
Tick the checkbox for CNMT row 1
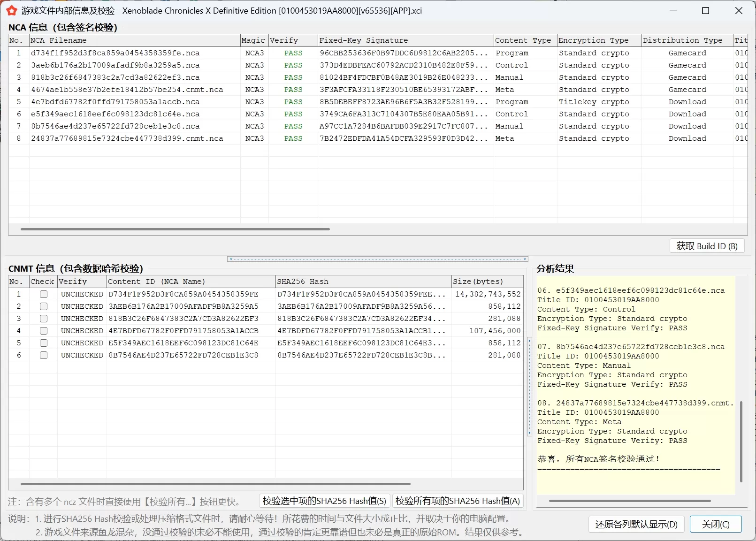click(x=44, y=294)
